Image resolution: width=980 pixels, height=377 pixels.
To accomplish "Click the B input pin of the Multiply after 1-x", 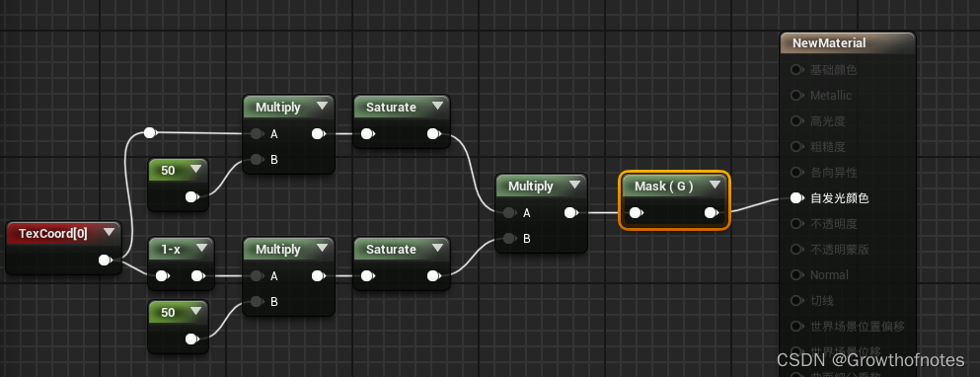I will (257, 301).
